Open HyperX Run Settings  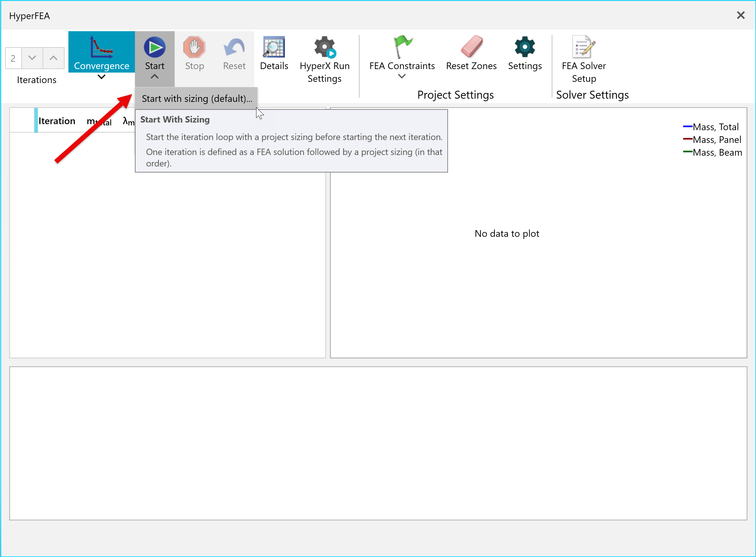click(x=325, y=59)
